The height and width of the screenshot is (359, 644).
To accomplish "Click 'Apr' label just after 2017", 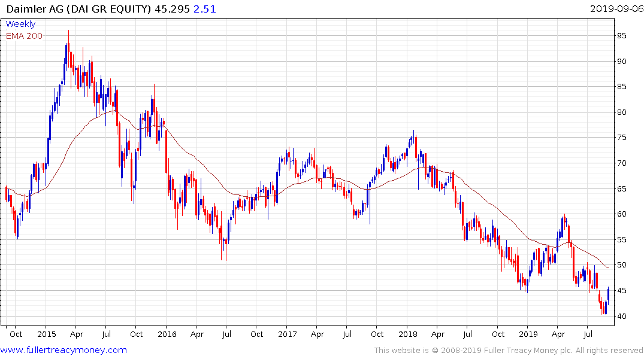I will tap(317, 334).
